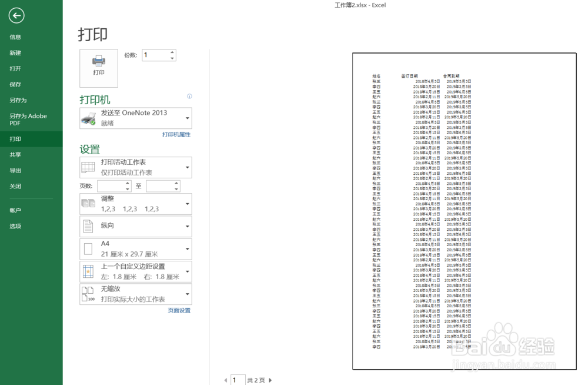Click the printer info icon
Image resolution: width=588 pixels, height=385 pixels.
(x=189, y=96)
